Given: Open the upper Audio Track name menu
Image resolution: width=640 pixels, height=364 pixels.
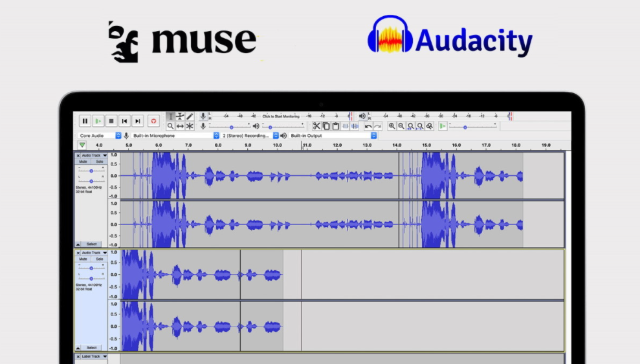Looking at the screenshot, I should tap(94, 155).
